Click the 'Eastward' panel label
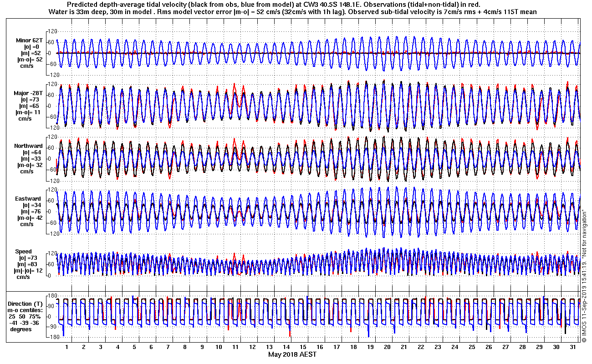 click(28, 199)
